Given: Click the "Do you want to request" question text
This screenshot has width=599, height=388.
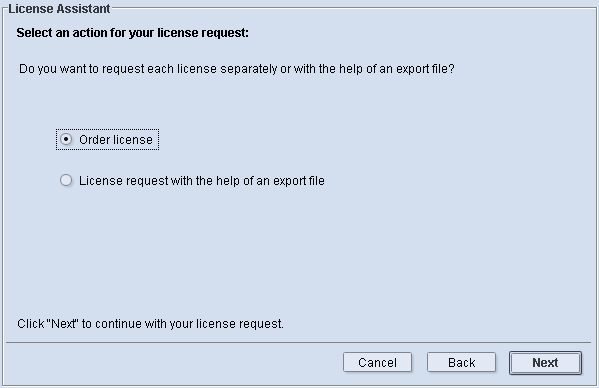Looking at the screenshot, I should (x=237, y=69).
